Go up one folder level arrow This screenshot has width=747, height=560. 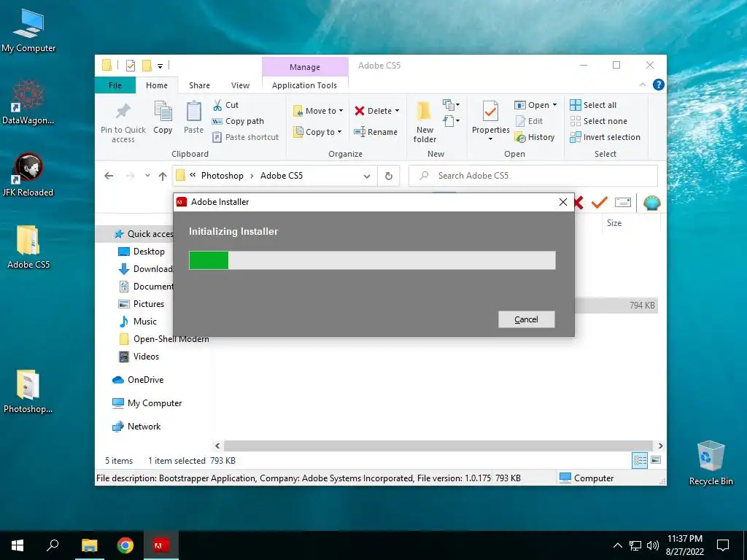click(163, 176)
